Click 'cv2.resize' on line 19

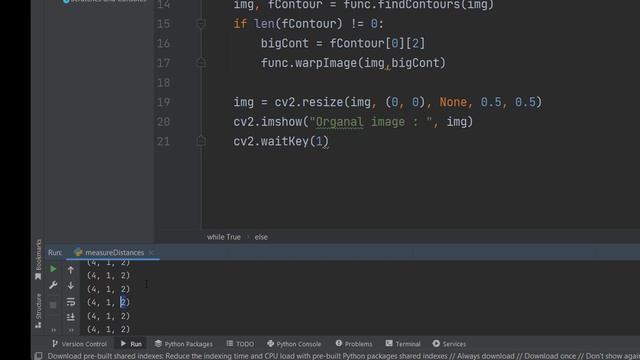pos(309,102)
